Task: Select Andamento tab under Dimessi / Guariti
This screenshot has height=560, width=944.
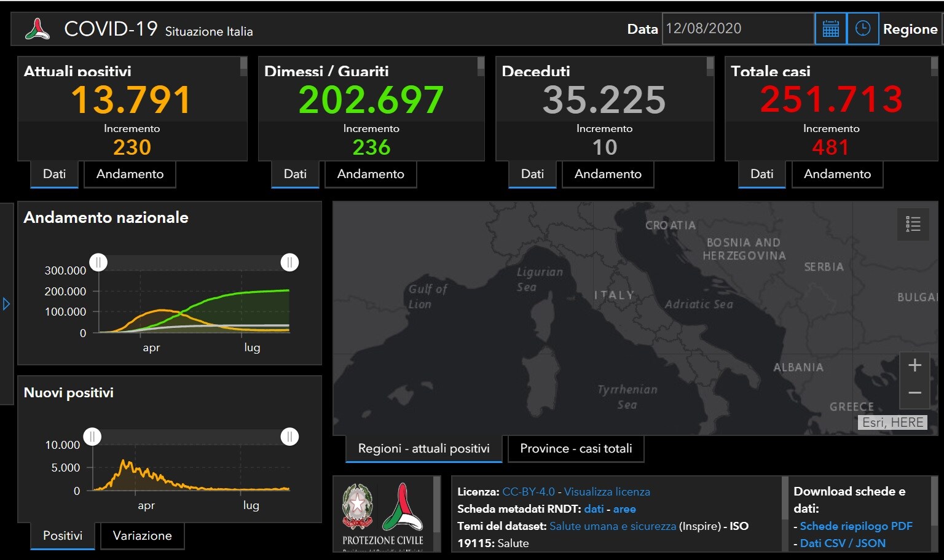Action: click(371, 174)
